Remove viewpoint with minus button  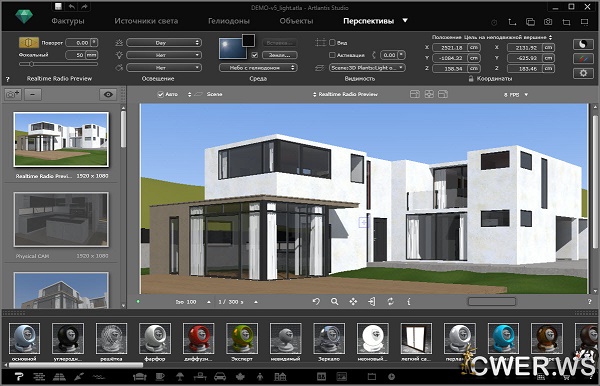[x=33, y=94]
